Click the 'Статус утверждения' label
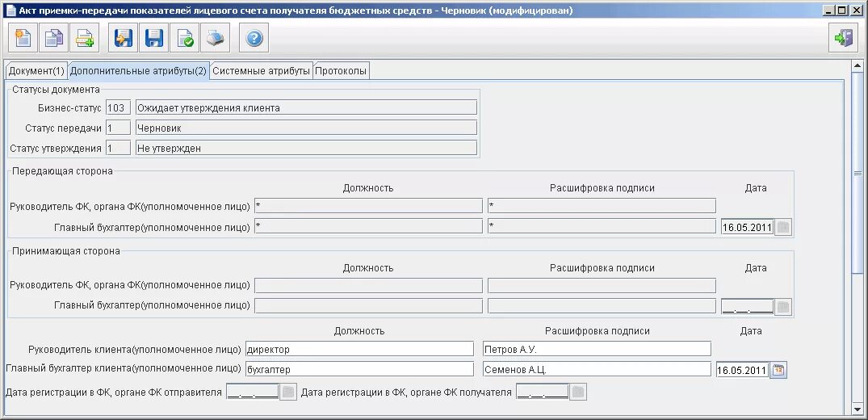This screenshot has height=420, width=868. pyautogui.click(x=56, y=148)
